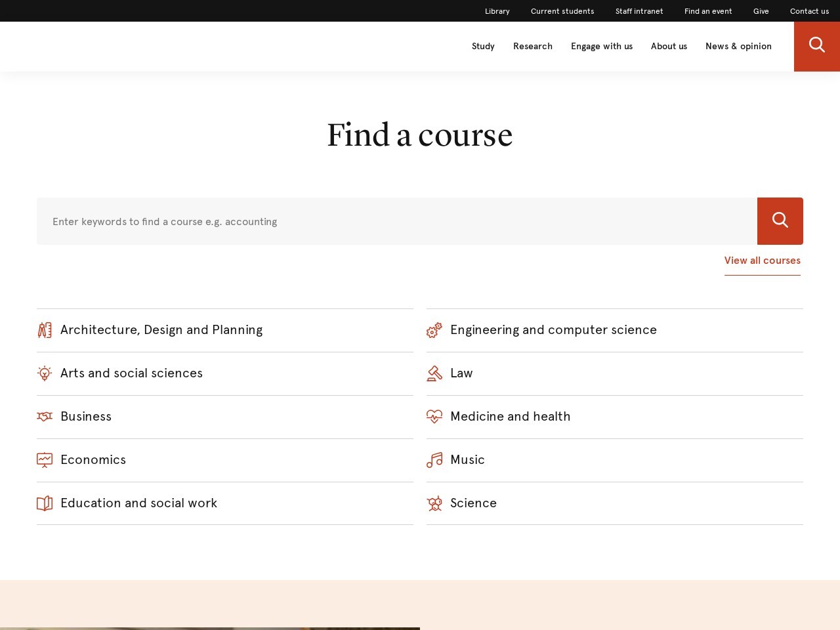Viewport: 840px width, 630px height.
Task: Click the Give link
Action: (761, 11)
